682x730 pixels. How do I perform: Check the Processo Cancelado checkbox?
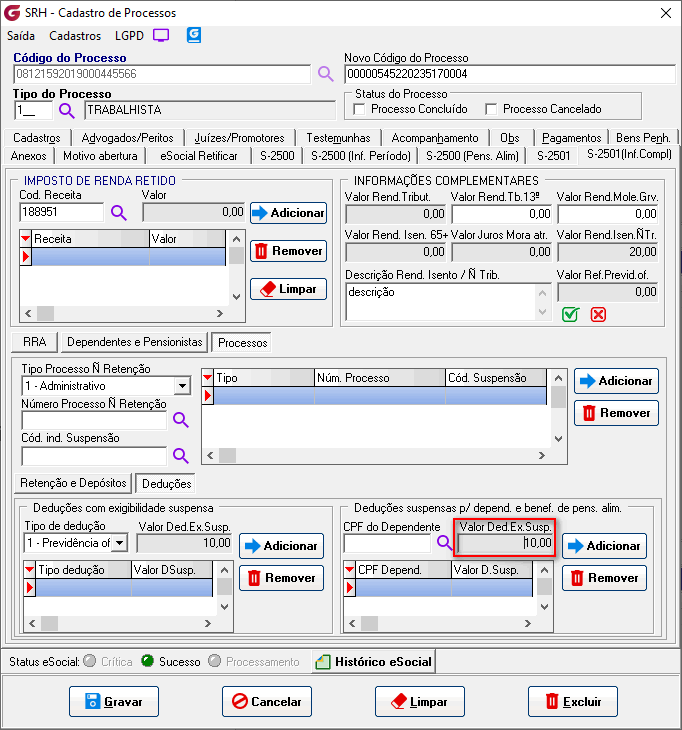click(491, 109)
